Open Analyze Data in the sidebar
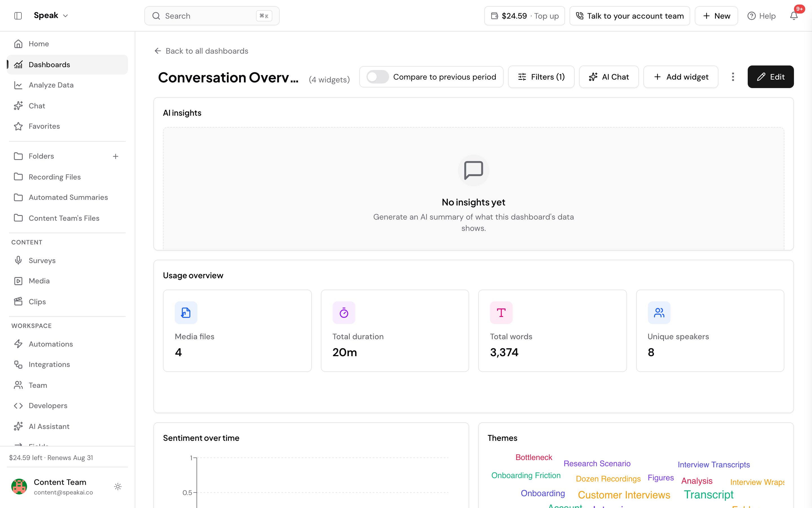 pyautogui.click(x=67, y=85)
